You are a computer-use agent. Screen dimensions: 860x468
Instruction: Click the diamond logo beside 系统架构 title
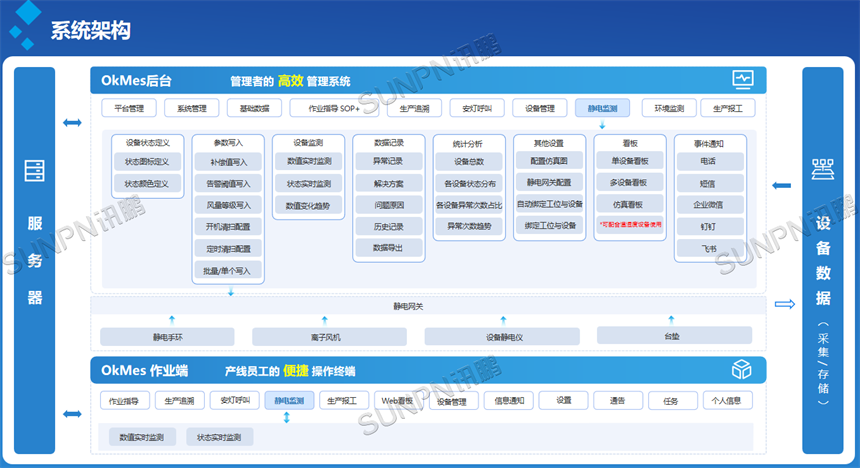(x=25, y=24)
